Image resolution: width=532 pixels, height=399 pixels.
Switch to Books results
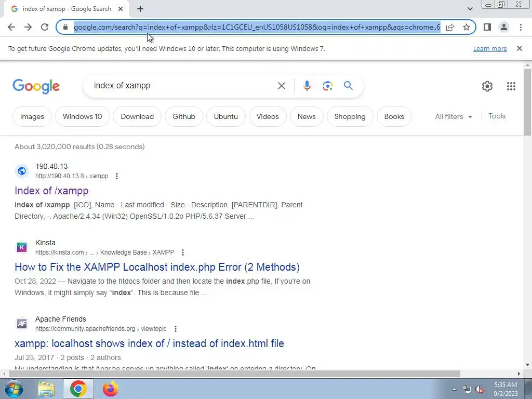pos(394,116)
